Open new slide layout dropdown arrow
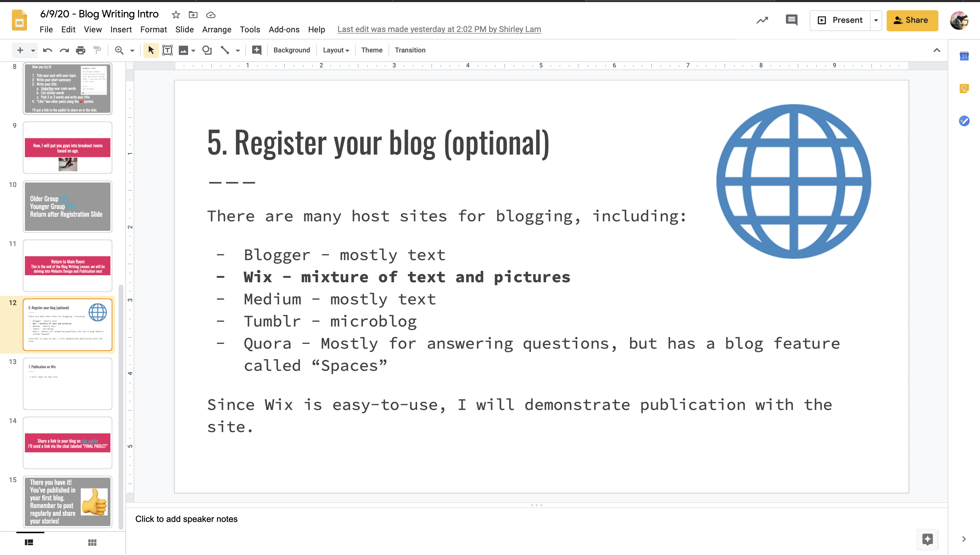 [33, 50]
